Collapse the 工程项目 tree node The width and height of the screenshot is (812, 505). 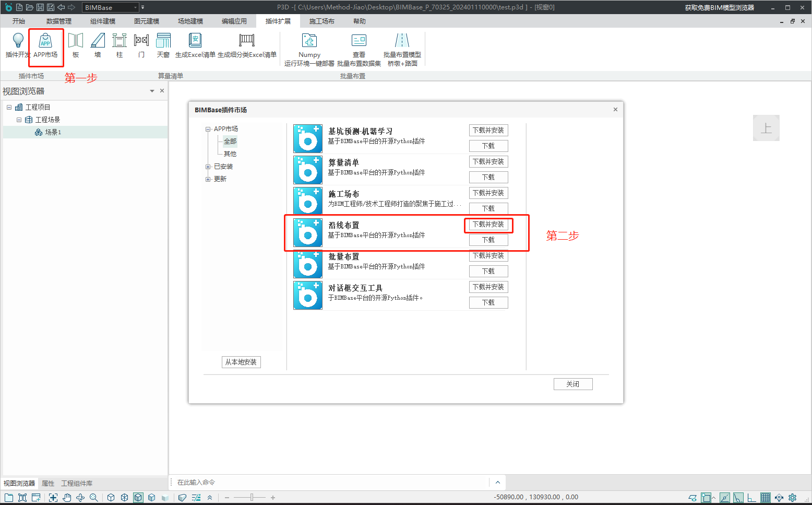(x=9, y=107)
